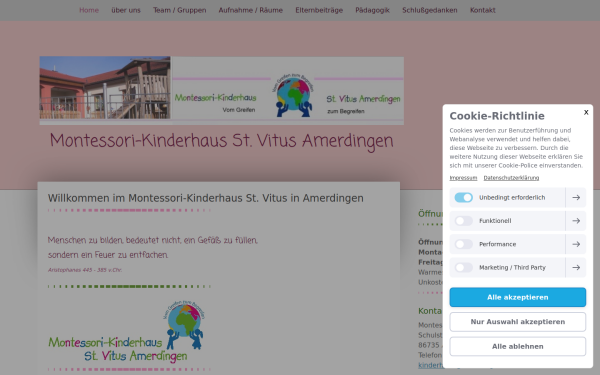Viewport: 600px width, 375px height.
Task: Click the quote text Menschen zu bilden
Action: (153, 247)
